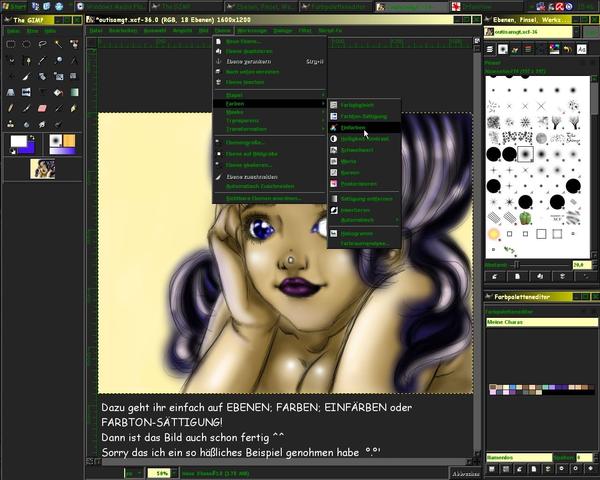Click the Start button on the taskbar

(x=15, y=7)
